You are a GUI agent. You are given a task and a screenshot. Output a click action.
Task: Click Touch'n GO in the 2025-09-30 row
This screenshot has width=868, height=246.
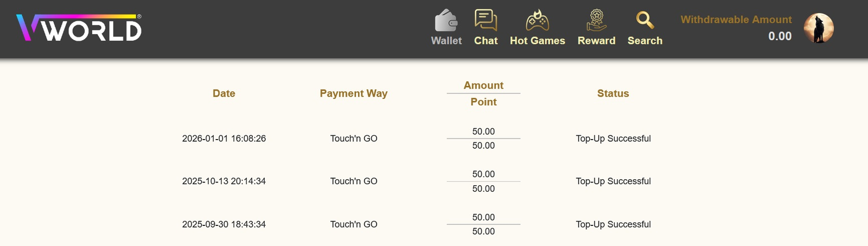353,224
